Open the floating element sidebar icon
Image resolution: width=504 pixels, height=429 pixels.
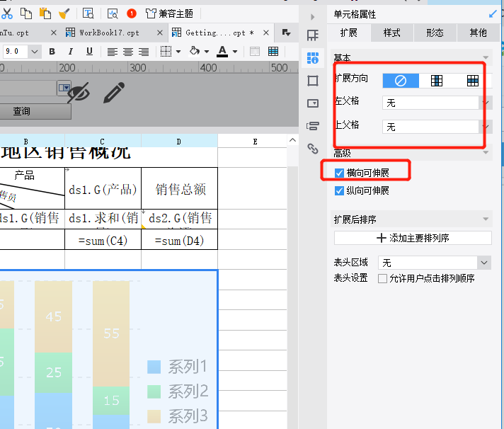pyautogui.click(x=312, y=80)
